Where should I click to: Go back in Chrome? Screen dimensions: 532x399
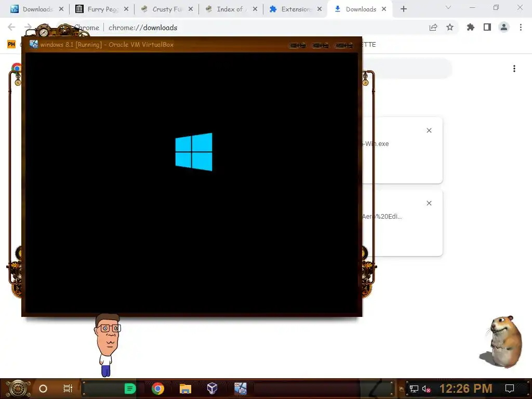pyautogui.click(x=11, y=27)
